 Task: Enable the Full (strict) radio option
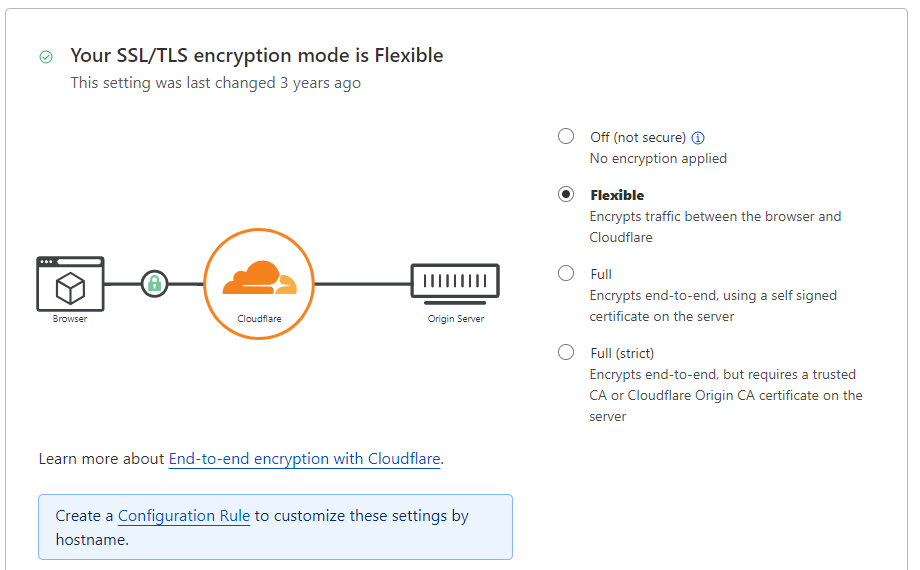pyautogui.click(x=566, y=352)
